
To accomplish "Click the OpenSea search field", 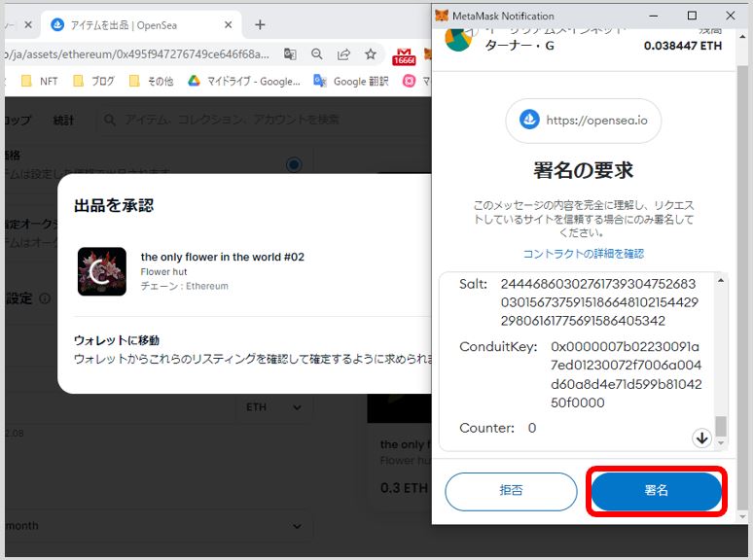I will 264,120.
